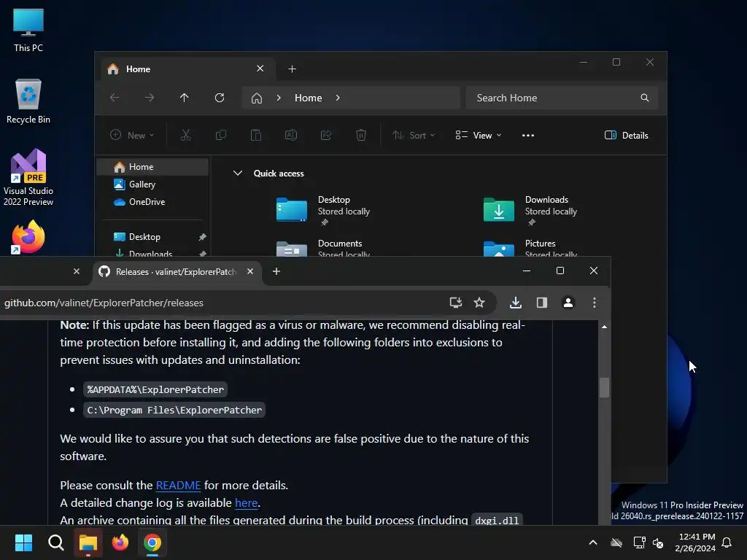Refresh the File Explorer view
Screen dimensions: 747x560
(220, 98)
